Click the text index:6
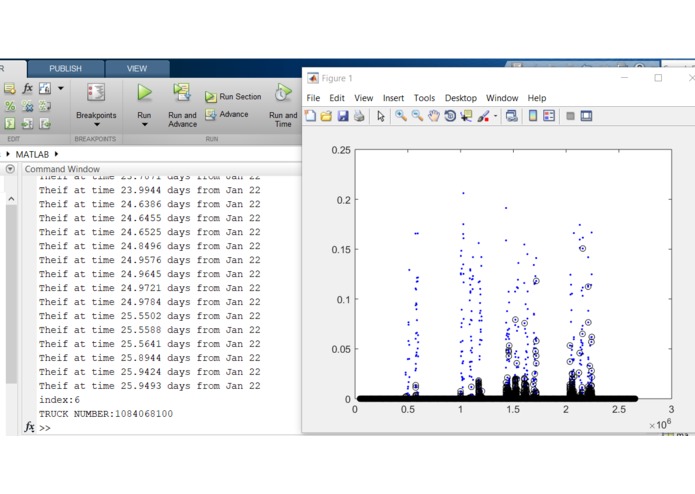The image size is (695, 494). click(x=59, y=400)
